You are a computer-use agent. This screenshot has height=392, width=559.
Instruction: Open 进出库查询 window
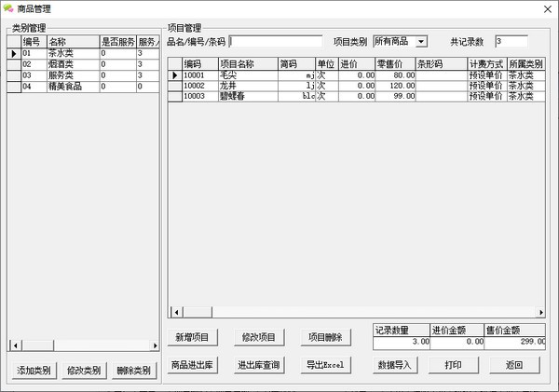pos(258,365)
